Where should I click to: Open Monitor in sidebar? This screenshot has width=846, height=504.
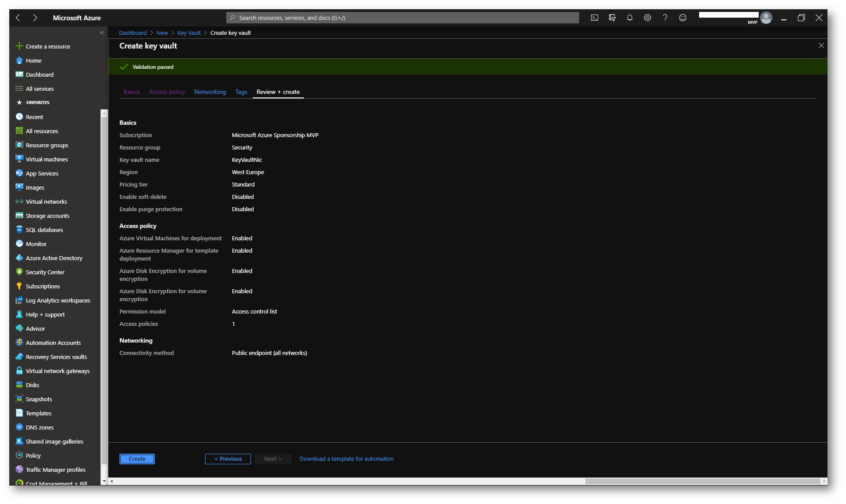point(36,244)
